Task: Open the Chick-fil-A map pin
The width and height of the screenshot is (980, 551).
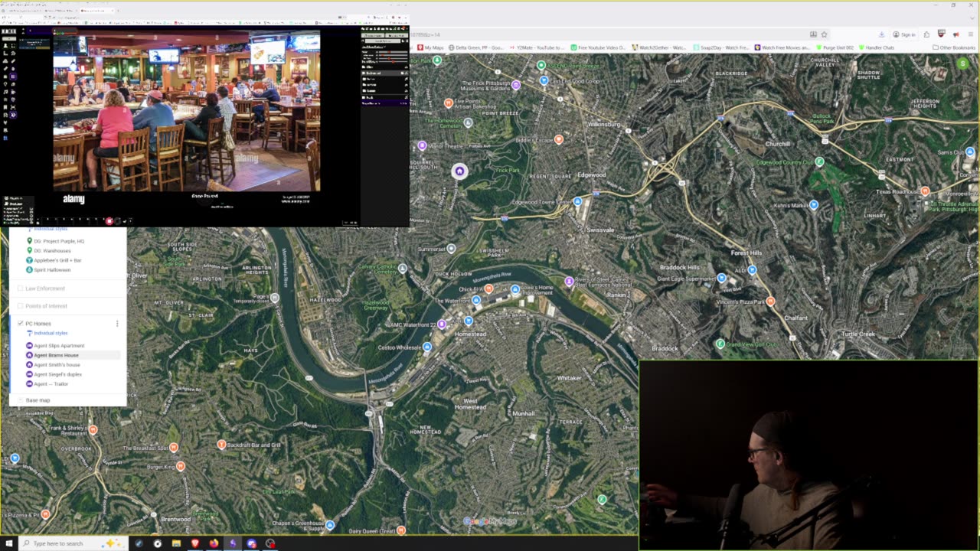Action: pos(488,289)
